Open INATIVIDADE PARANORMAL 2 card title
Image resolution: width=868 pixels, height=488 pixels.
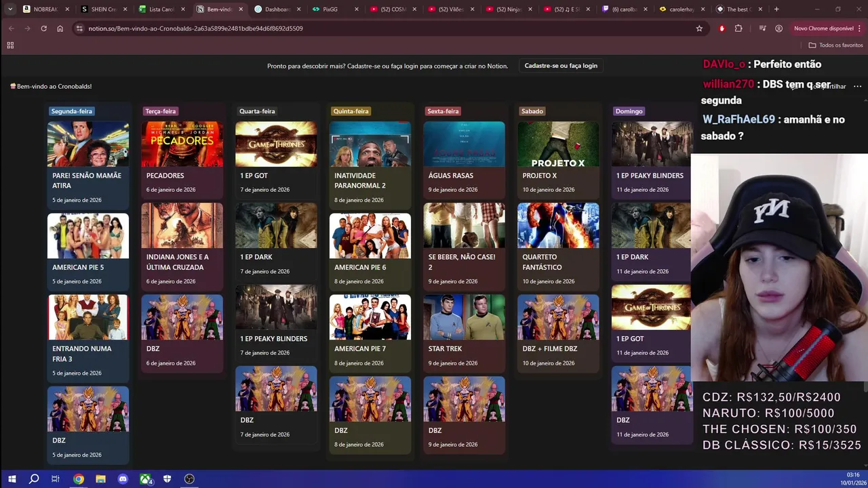click(x=360, y=180)
